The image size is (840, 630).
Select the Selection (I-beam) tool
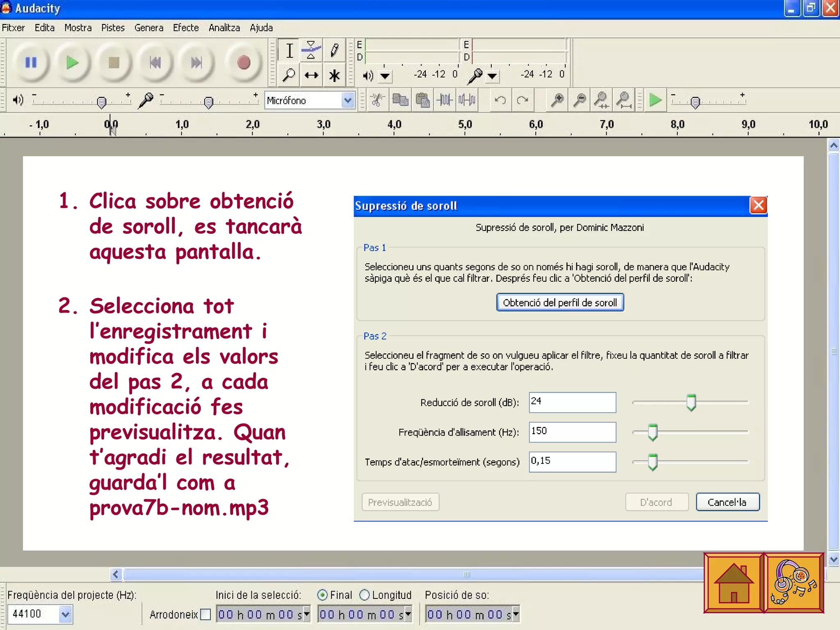(x=289, y=50)
